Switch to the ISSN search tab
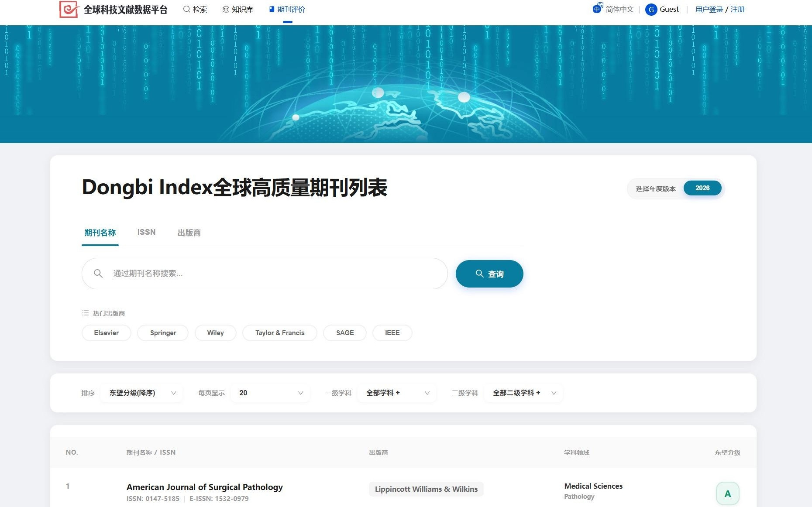 pyautogui.click(x=146, y=232)
